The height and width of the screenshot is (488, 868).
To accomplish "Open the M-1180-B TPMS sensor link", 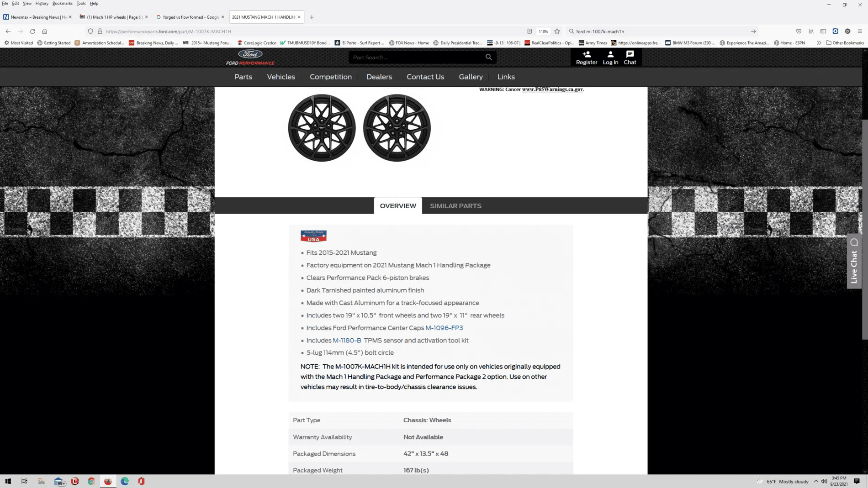I will (x=347, y=341).
